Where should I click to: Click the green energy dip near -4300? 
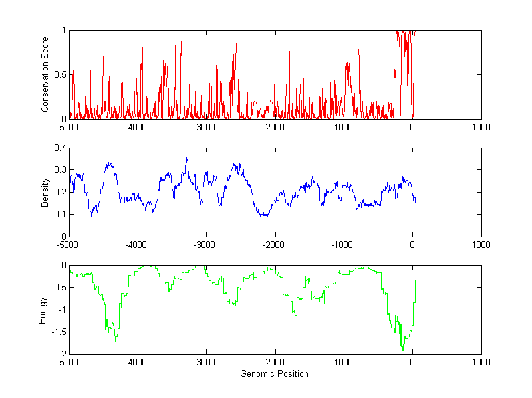click(x=116, y=340)
